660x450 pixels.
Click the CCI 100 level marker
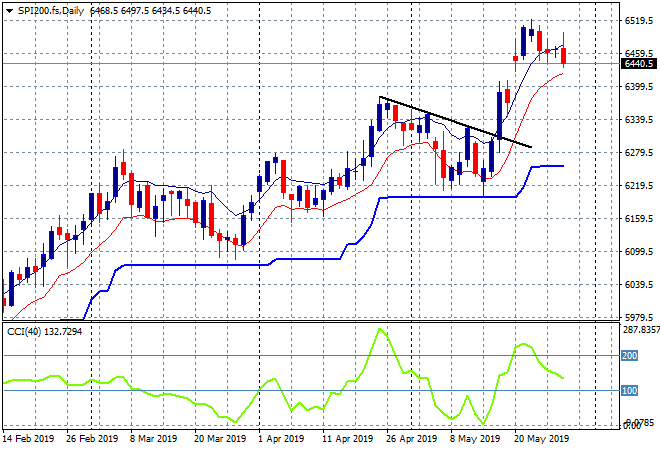(x=630, y=391)
